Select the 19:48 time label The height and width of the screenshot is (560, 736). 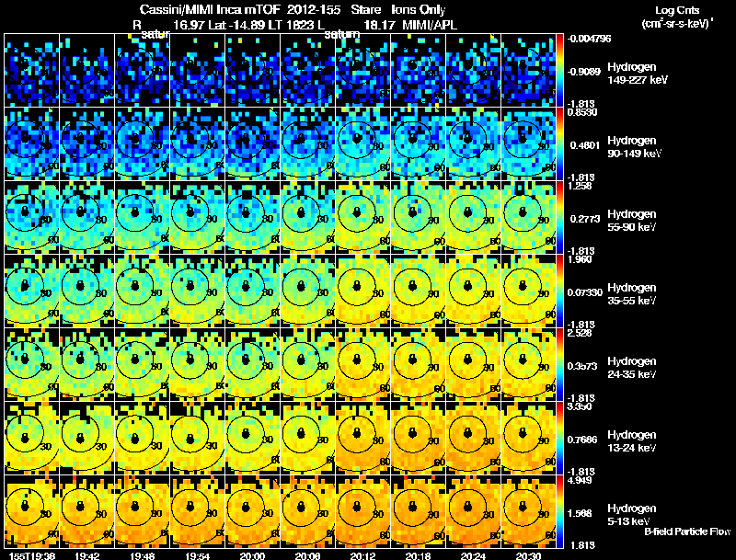(143, 555)
